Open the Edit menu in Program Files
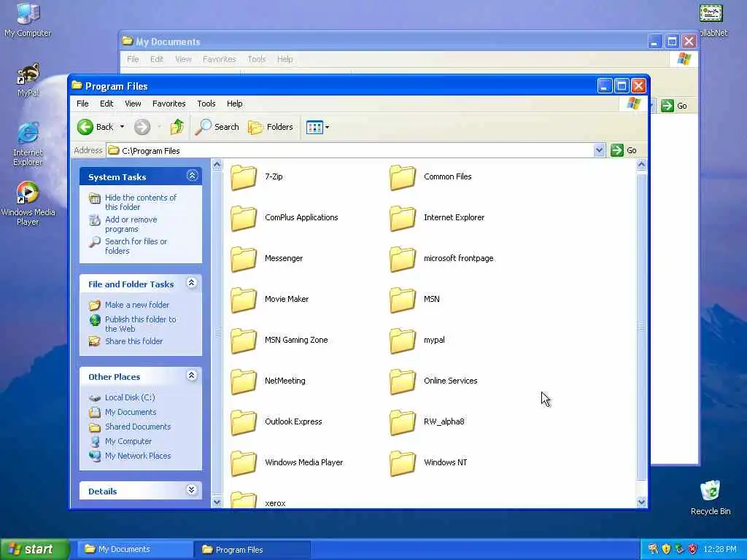Image resolution: width=747 pixels, height=560 pixels. point(107,104)
